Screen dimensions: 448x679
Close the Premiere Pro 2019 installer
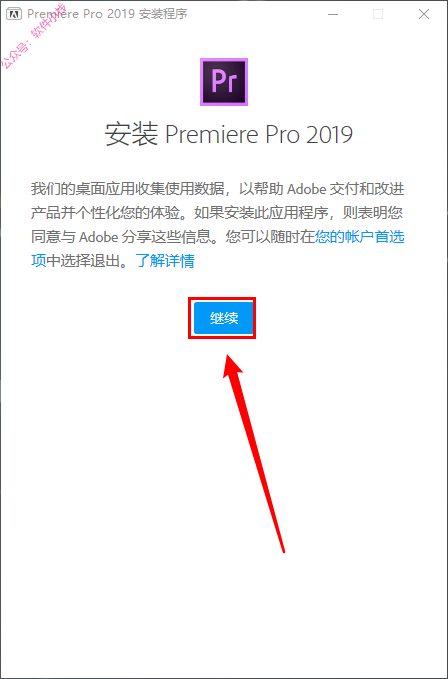424,14
